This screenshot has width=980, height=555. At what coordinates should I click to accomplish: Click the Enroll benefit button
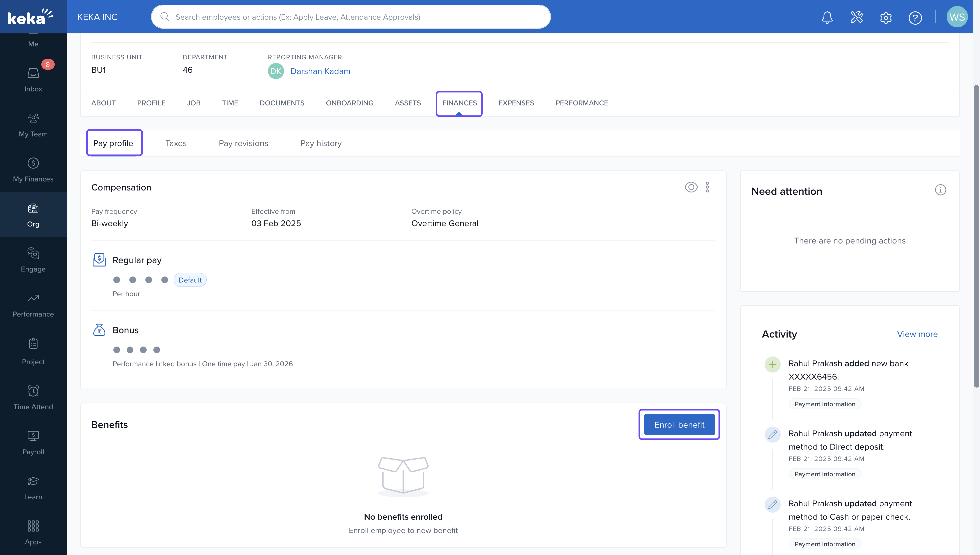(679, 425)
